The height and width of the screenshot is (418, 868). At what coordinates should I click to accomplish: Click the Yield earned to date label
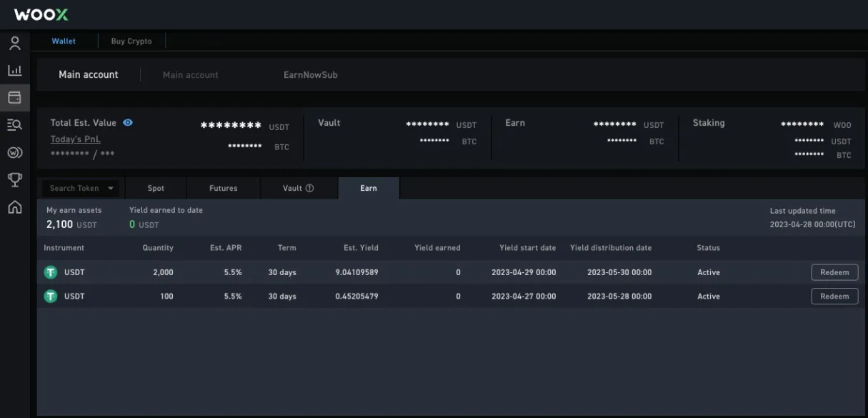pyautogui.click(x=166, y=210)
